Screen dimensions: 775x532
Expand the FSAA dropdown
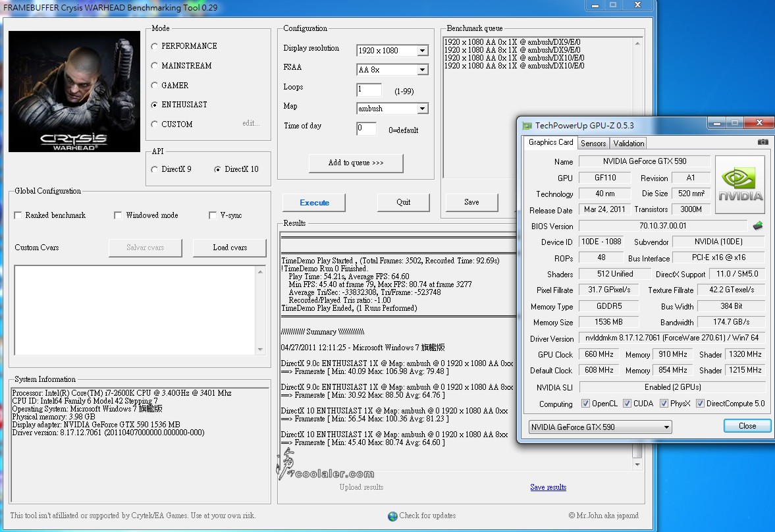(422, 70)
